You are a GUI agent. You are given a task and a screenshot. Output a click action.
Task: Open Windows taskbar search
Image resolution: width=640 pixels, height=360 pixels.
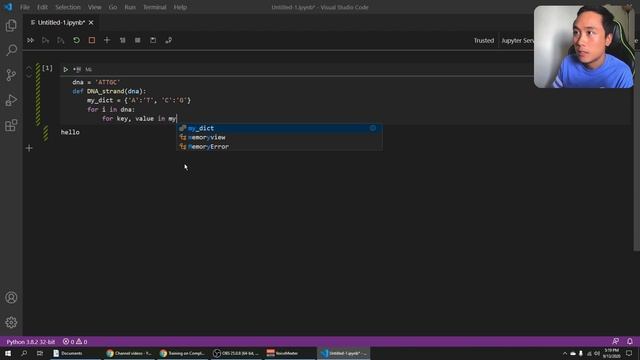click(x=24, y=353)
